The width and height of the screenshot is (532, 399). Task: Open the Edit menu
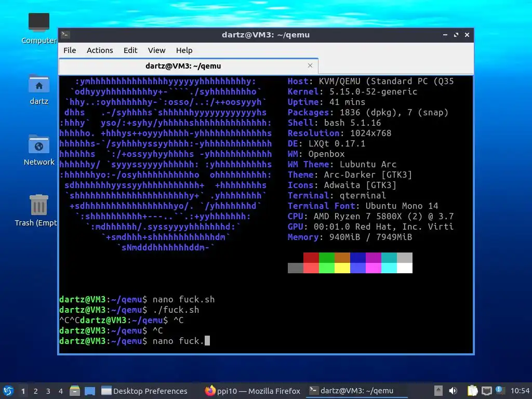pyautogui.click(x=130, y=50)
